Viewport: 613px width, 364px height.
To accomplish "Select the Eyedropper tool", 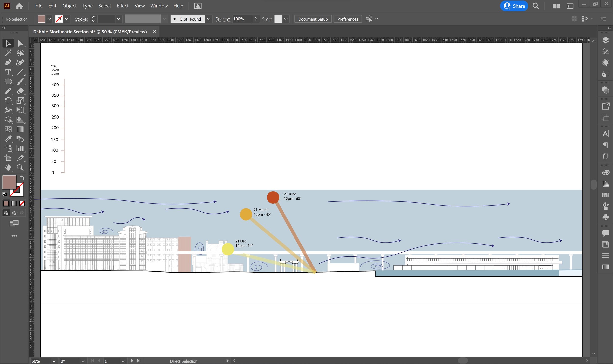I will coord(8,139).
